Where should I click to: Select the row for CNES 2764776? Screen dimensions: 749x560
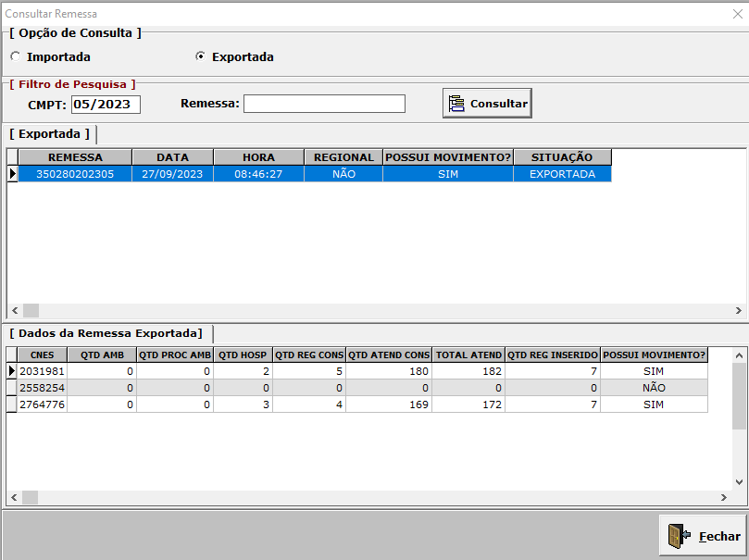pyautogui.click(x=41, y=404)
